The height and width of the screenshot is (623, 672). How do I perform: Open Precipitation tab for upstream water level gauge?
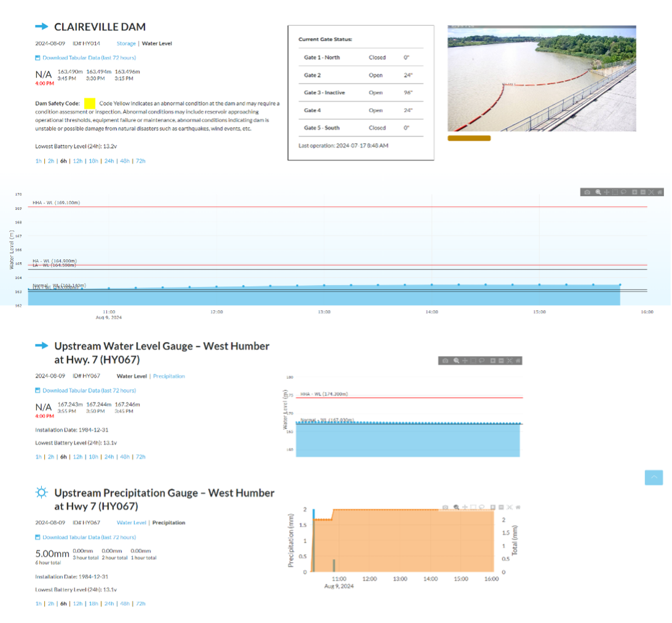[x=168, y=376]
